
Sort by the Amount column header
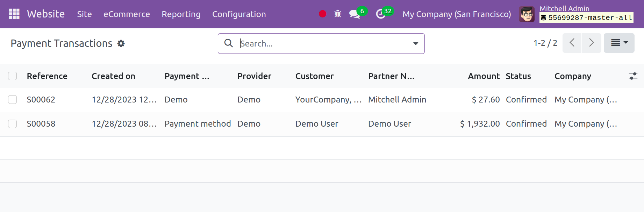(484, 76)
